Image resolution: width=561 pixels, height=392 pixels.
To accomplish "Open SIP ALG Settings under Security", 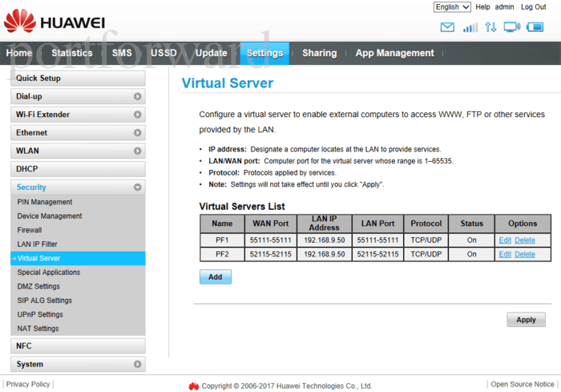I will [44, 301].
